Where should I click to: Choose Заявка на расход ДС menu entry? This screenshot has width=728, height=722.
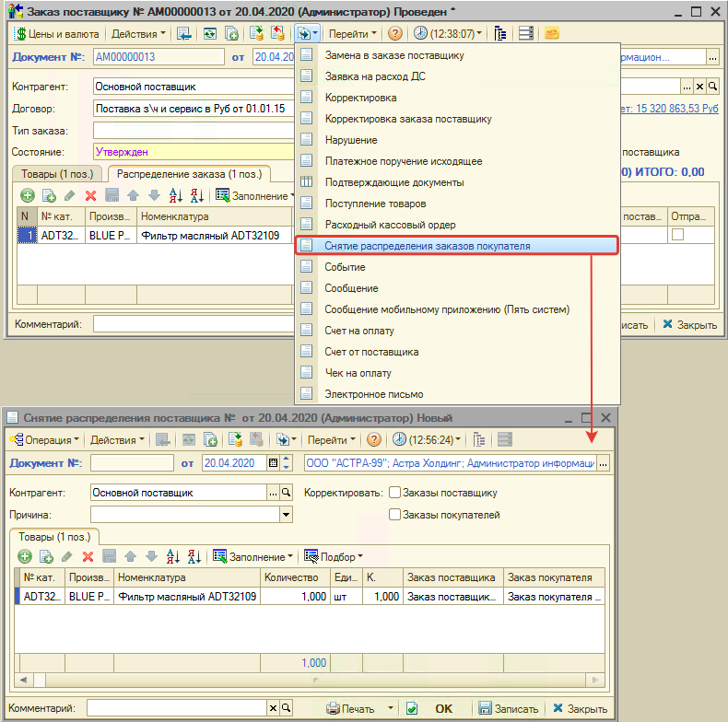pyautogui.click(x=375, y=76)
